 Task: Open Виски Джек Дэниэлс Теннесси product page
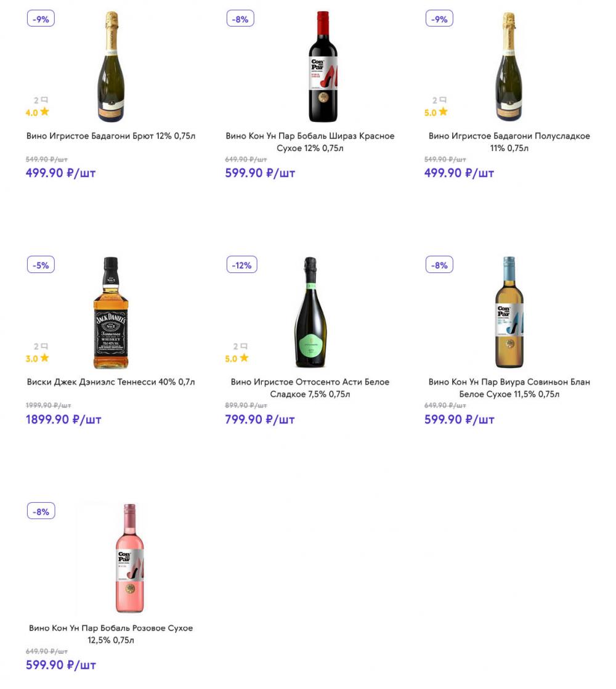click(111, 382)
